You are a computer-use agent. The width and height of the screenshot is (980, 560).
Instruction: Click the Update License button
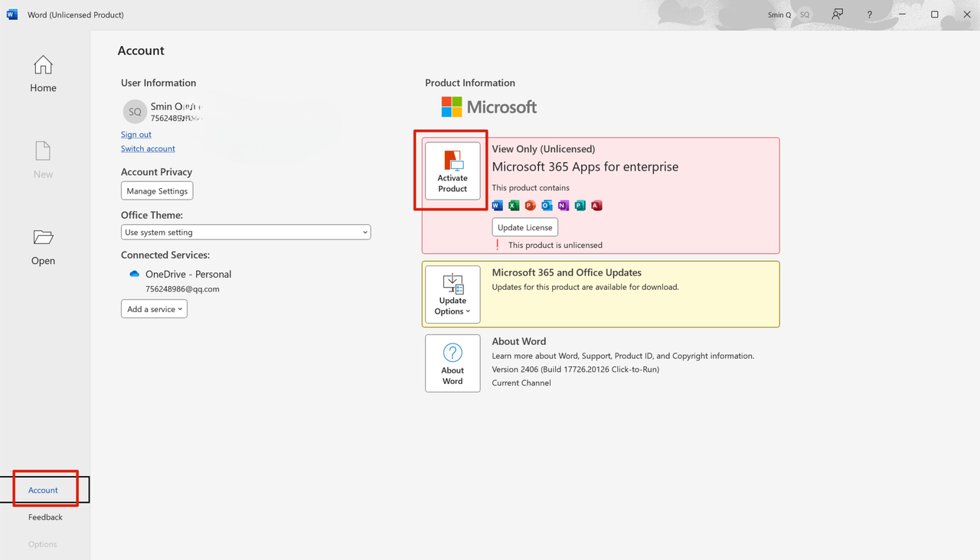click(x=524, y=226)
